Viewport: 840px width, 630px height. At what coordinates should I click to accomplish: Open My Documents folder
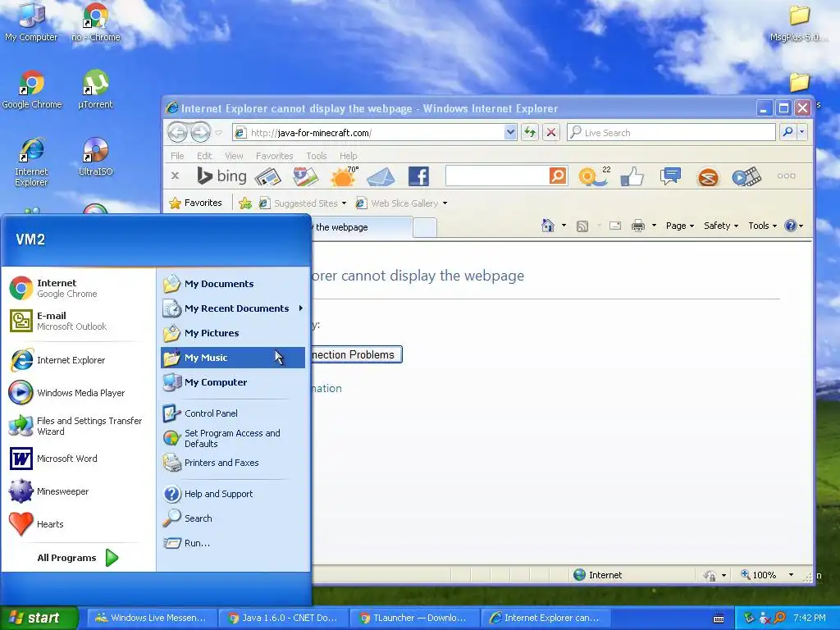coord(232,284)
